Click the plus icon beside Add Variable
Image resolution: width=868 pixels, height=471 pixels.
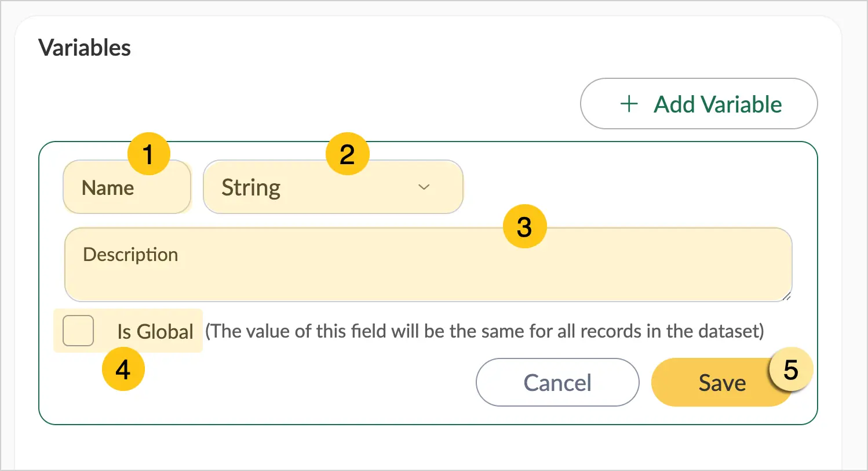[629, 104]
